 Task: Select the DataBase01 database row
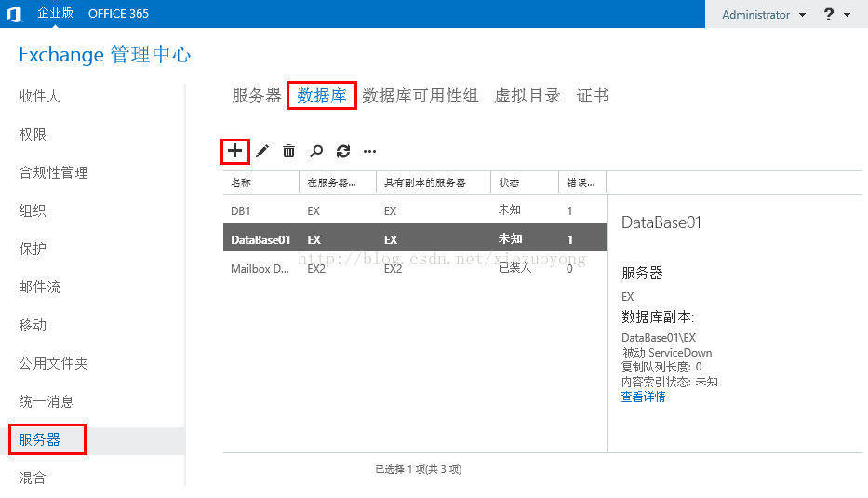[x=415, y=239]
